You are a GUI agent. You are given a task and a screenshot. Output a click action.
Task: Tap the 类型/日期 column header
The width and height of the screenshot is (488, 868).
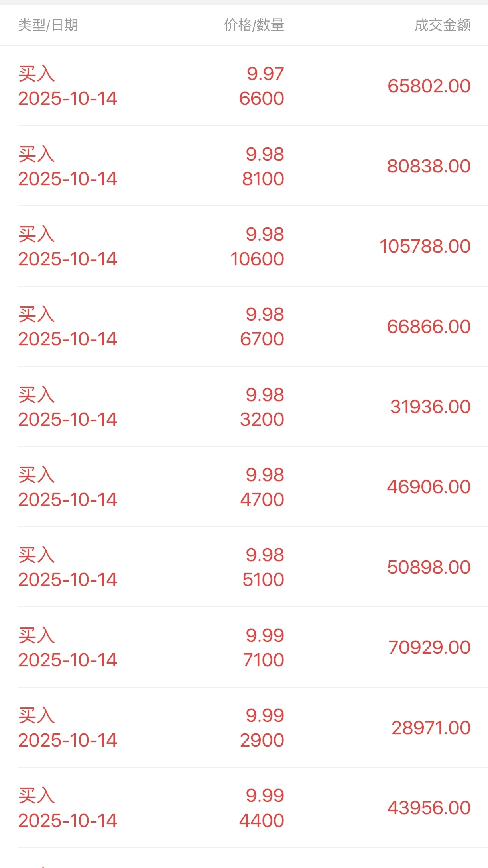click(x=48, y=25)
